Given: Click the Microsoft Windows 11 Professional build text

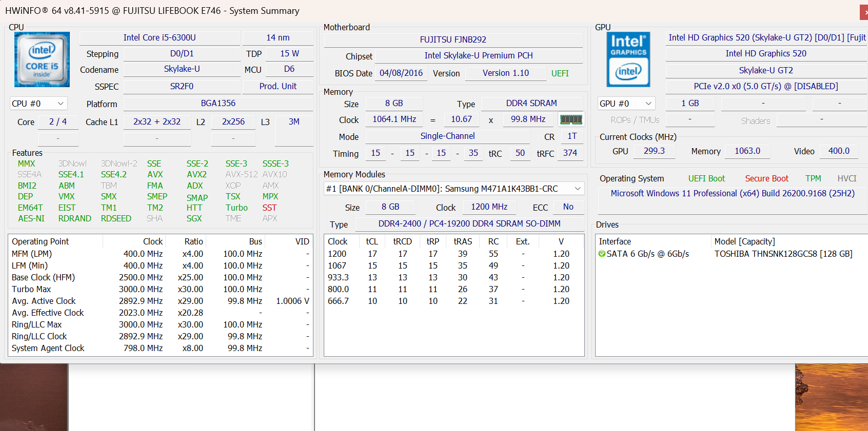Looking at the screenshot, I should click(733, 193).
